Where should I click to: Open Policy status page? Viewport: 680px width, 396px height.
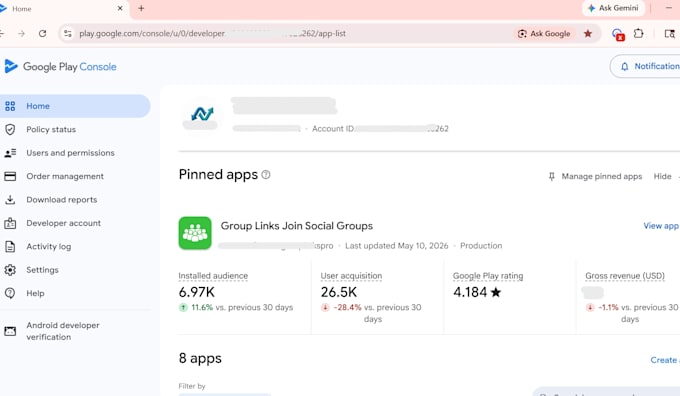point(51,129)
